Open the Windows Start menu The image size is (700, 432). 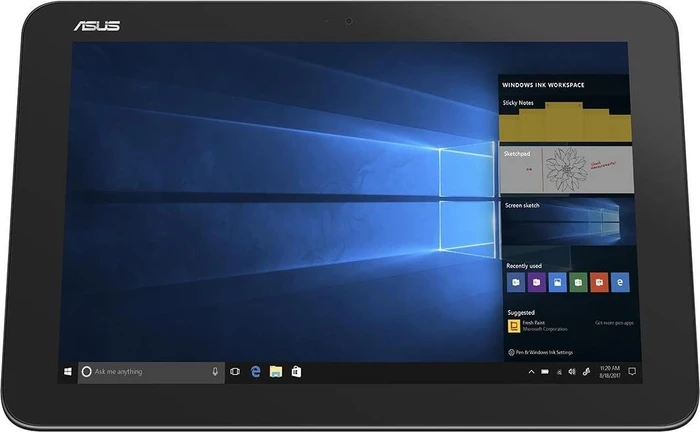(68, 371)
